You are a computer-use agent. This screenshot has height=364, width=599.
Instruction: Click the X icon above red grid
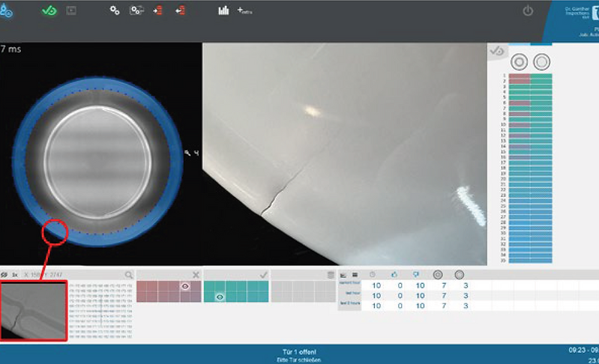click(196, 275)
